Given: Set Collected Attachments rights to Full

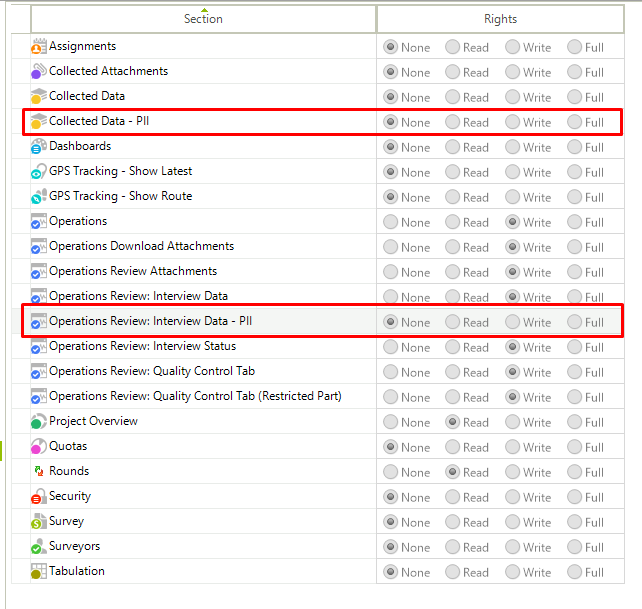Looking at the screenshot, I should [574, 72].
